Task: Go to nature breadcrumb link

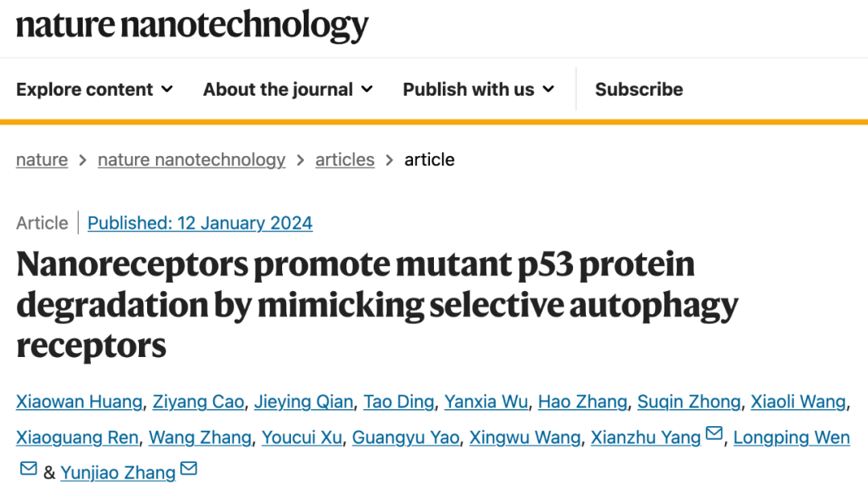Action: tap(42, 160)
